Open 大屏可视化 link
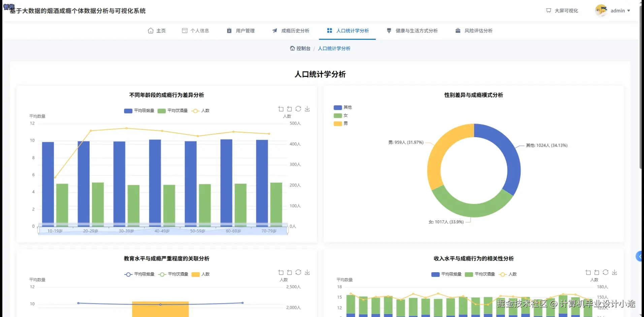 (x=562, y=11)
